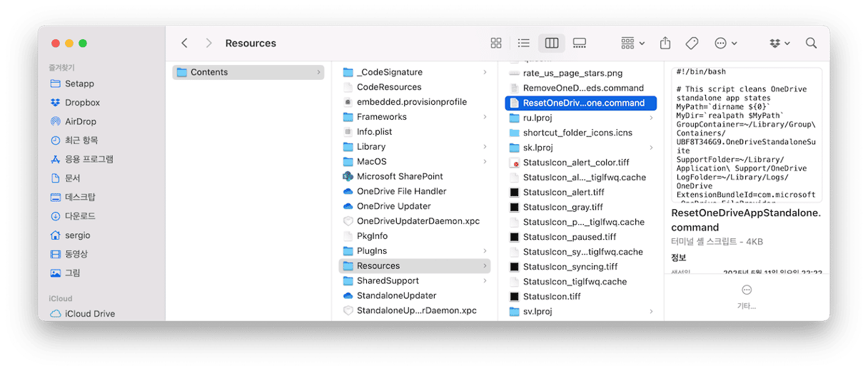Select the PkgInfo file

(x=414, y=236)
